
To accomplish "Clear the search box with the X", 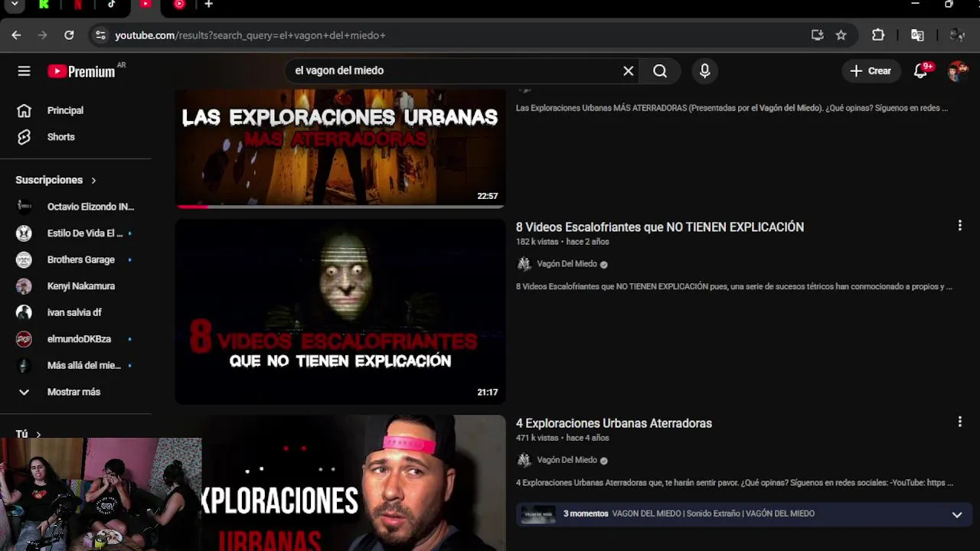I will [x=628, y=70].
